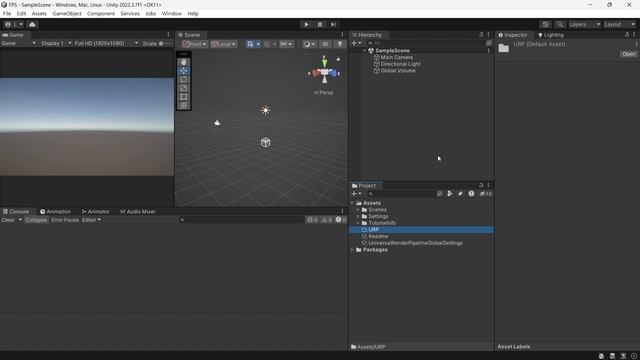
Task: Toggle info message count in Console
Action: (312, 220)
